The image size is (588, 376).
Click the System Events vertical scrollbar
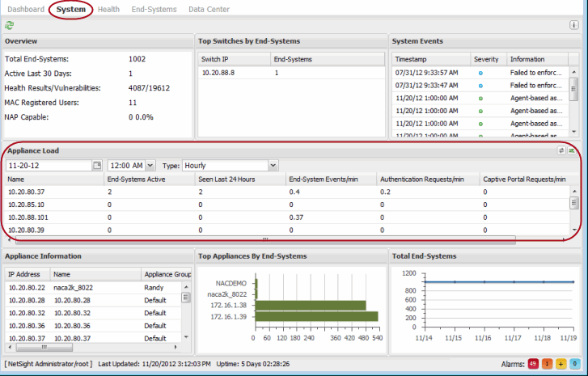click(573, 89)
